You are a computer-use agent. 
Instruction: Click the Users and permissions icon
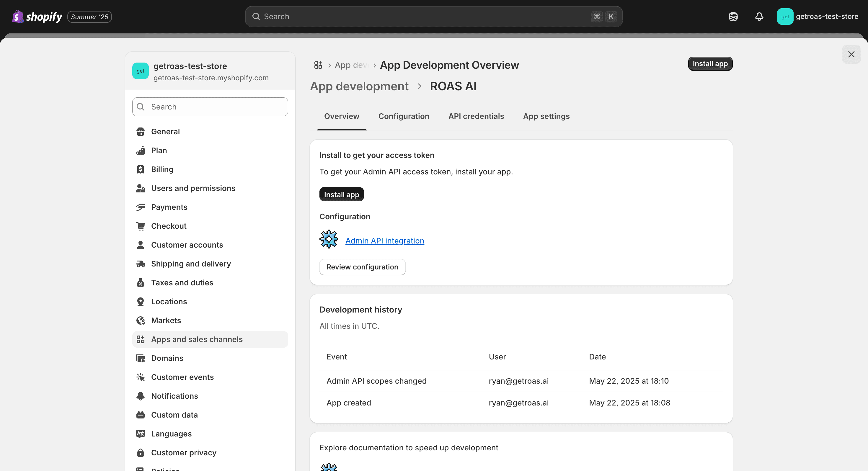(141, 188)
